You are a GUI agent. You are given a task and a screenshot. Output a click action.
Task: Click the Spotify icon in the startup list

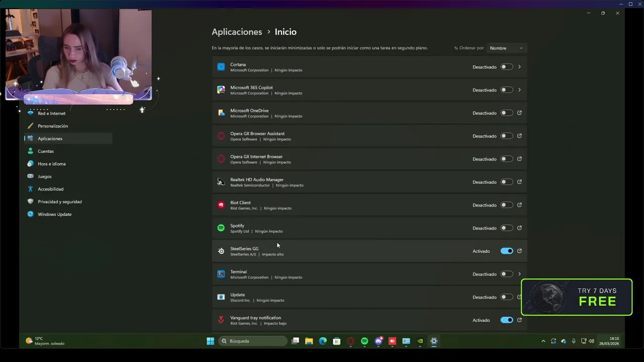click(221, 228)
